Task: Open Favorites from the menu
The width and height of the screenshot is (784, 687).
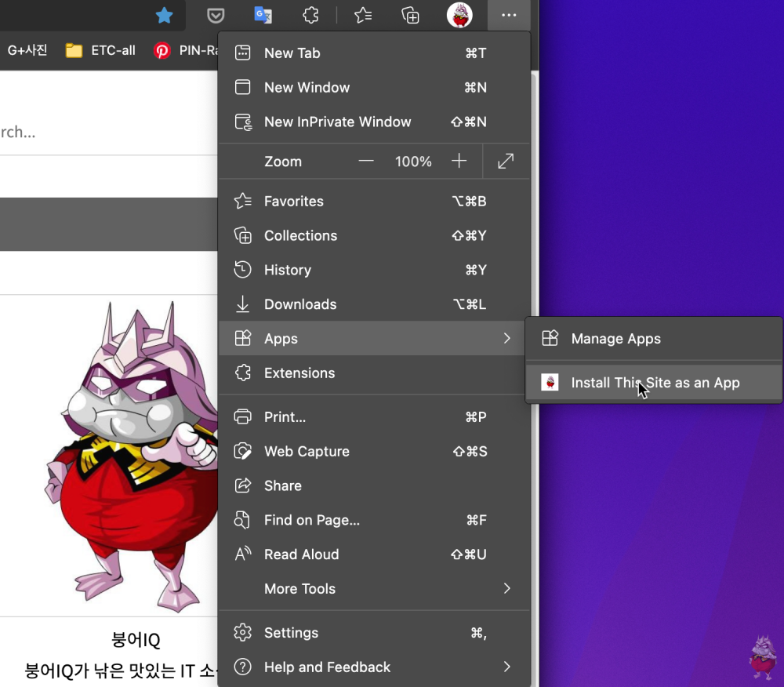Action: (374, 201)
